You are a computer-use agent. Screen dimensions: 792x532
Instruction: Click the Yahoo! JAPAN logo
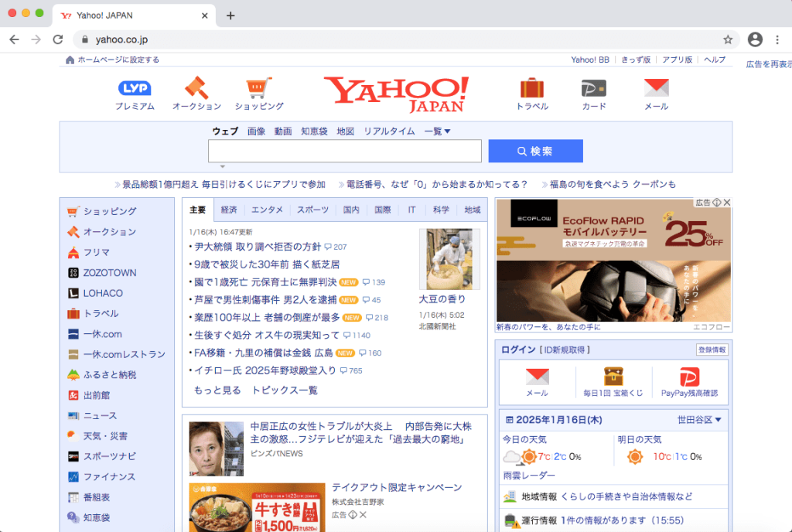click(396, 94)
